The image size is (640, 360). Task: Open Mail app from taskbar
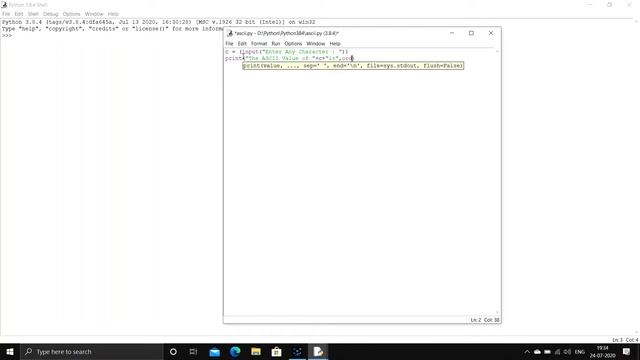(x=214, y=351)
